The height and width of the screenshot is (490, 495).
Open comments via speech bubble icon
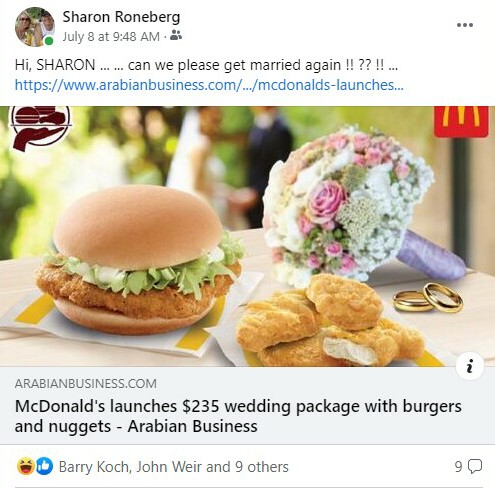pyautogui.click(x=475, y=466)
